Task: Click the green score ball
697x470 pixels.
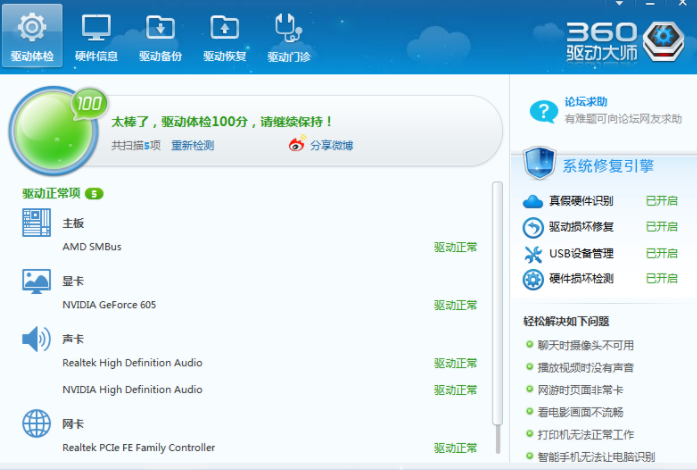Action: (53, 130)
